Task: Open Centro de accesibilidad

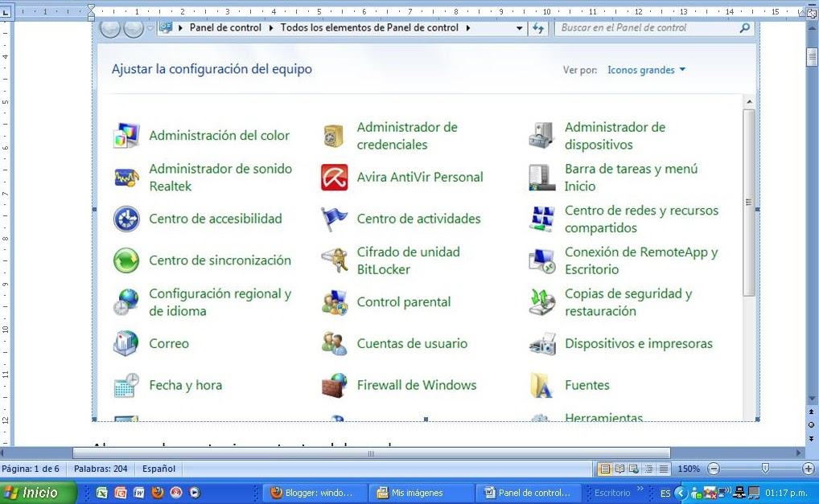Action: (214, 219)
